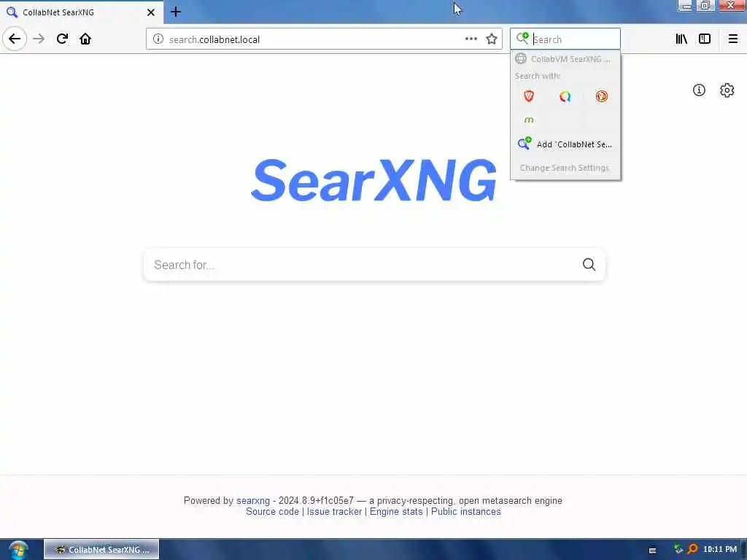Bookmark this page with the star
This screenshot has width=747, height=560.
(x=492, y=39)
